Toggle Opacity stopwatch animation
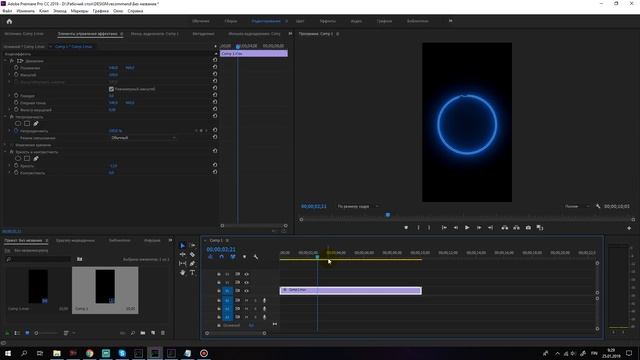This screenshot has width=640, height=360. 16,131
